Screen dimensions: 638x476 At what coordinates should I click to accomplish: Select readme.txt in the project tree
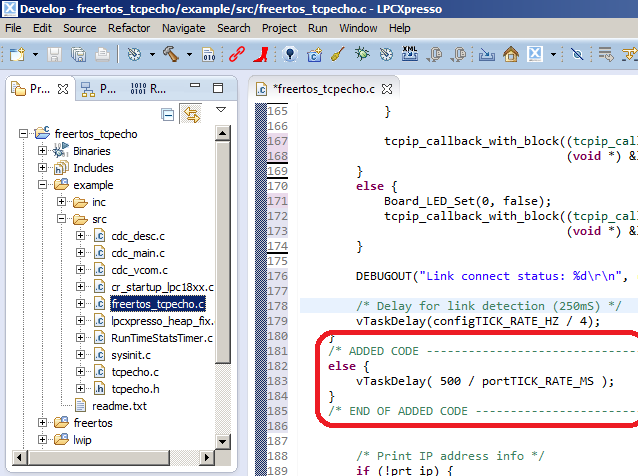[119, 406]
